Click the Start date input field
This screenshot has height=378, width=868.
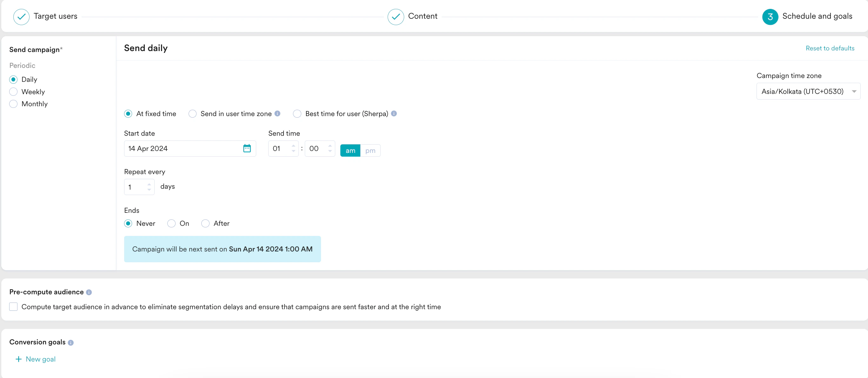coord(182,148)
